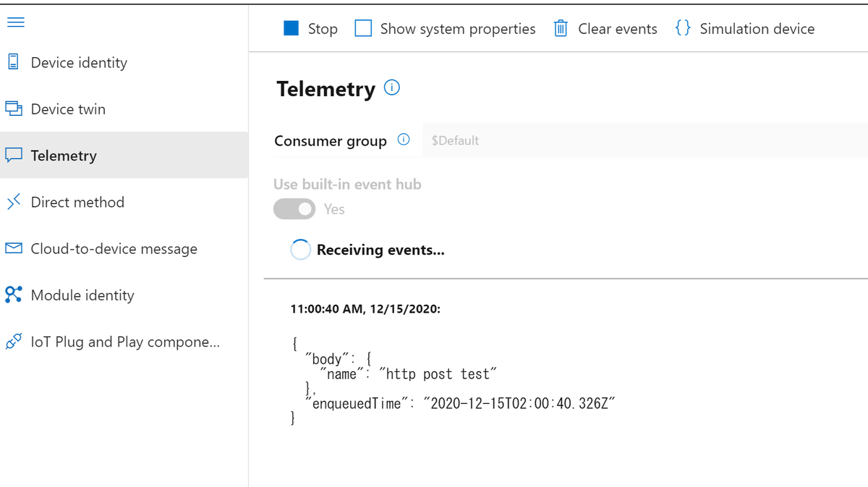The height and width of the screenshot is (487, 868).
Task: Toggle the Use built-in event hub switch
Action: (294, 209)
